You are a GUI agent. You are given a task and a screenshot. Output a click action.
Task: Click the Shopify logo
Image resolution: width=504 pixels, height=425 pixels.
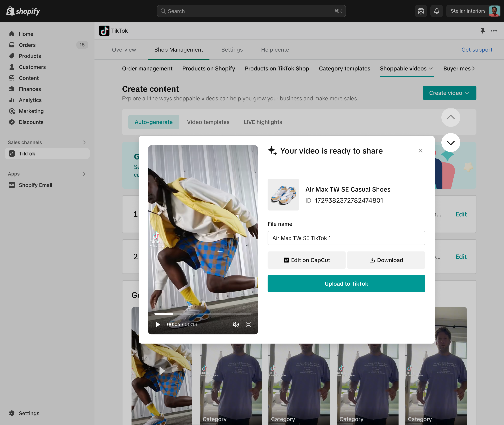[23, 11]
